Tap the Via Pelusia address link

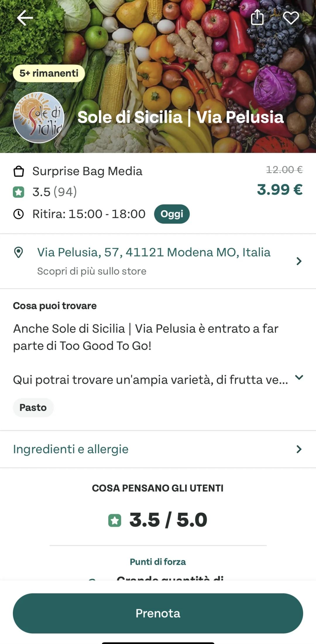pyautogui.click(x=154, y=252)
